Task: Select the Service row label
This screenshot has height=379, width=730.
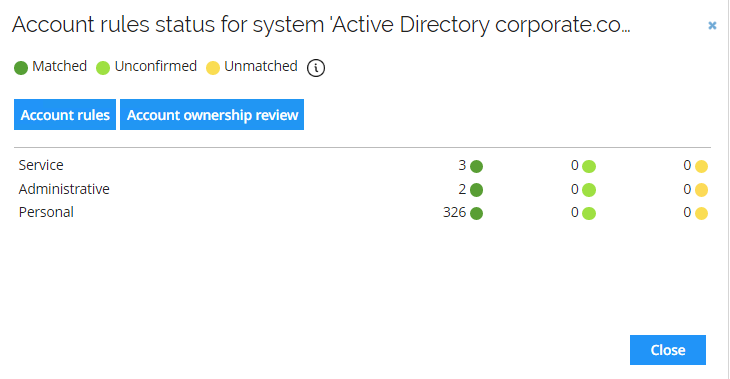Action: pos(41,165)
